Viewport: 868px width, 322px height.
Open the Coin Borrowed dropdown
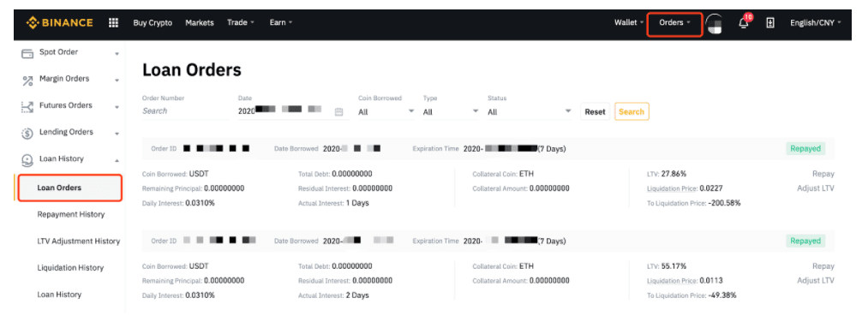coord(386,112)
